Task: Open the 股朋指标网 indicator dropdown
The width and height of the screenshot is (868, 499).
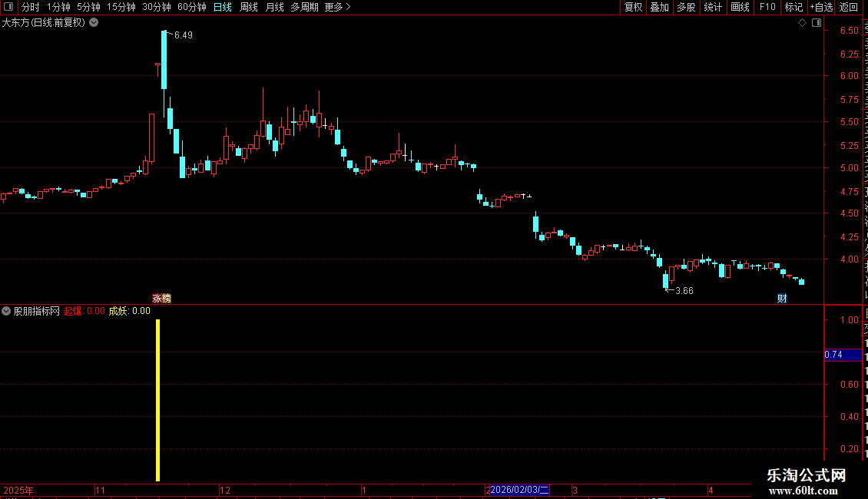Action: pyautogui.click(x=6, y=311)
